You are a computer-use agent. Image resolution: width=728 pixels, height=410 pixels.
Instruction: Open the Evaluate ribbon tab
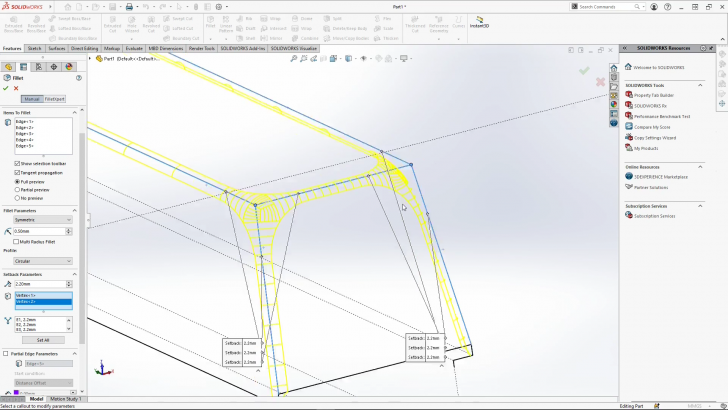134,48
